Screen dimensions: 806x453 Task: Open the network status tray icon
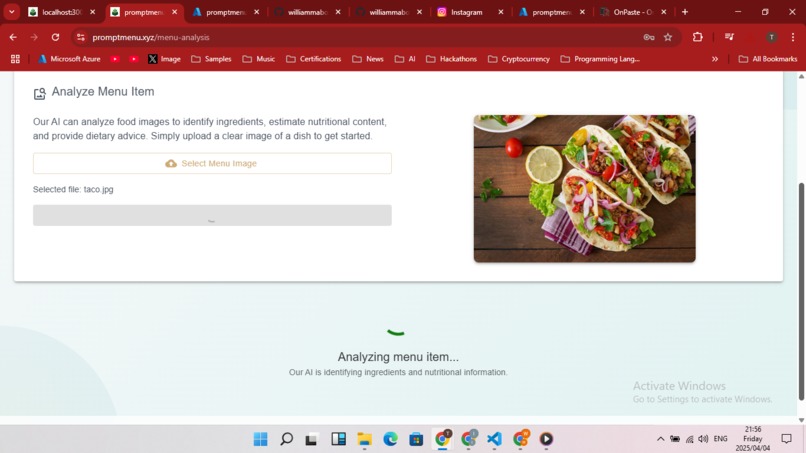[689, 439]
